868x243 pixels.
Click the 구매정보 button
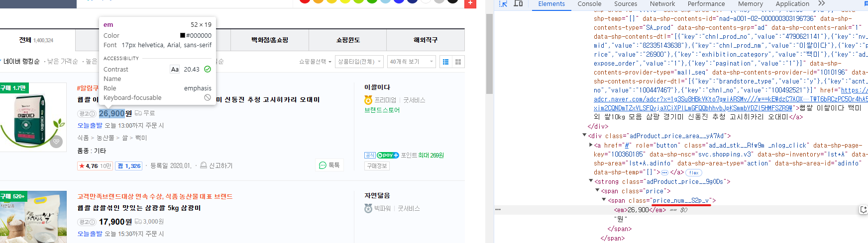coord(377,166)
